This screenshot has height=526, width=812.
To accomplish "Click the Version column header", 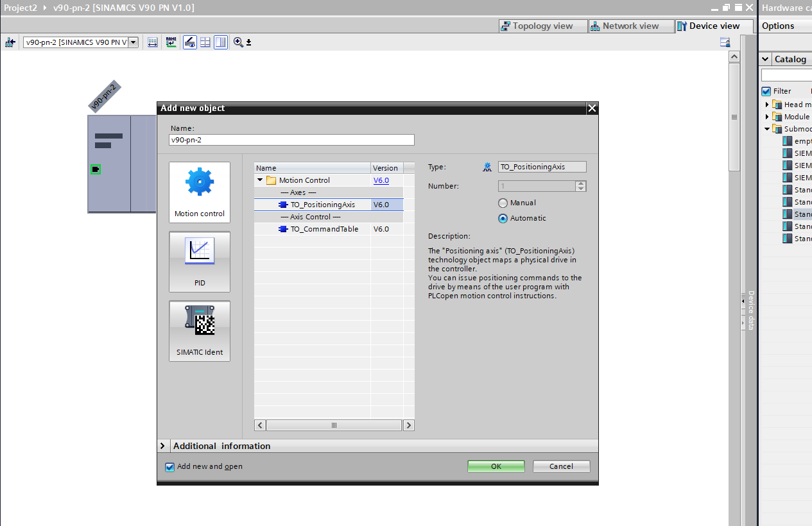I will click(x=387, y=168).
